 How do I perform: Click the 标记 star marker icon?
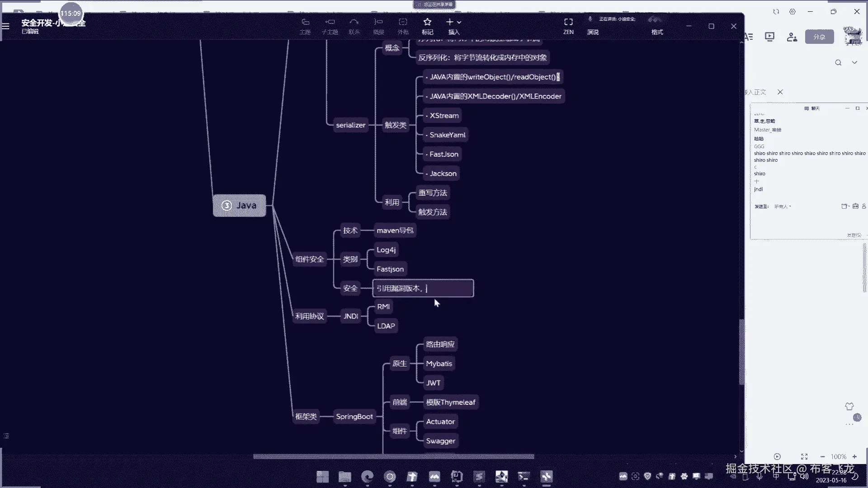(427, 22)
